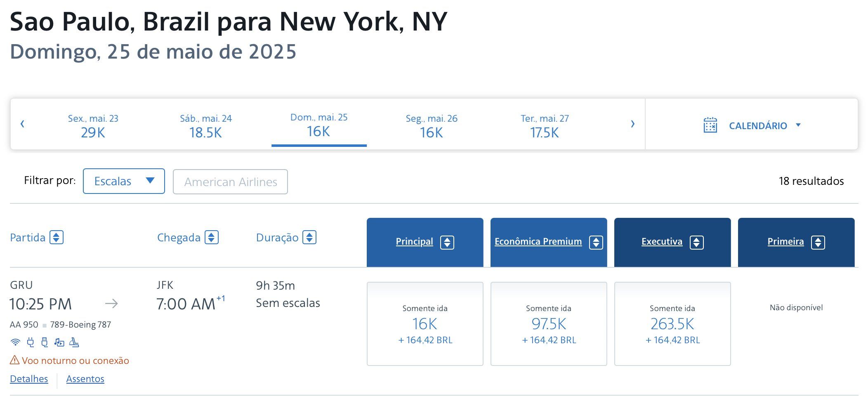
Task: Sort by Executiva fare sort icon
Action: click(x=697, y=243)
